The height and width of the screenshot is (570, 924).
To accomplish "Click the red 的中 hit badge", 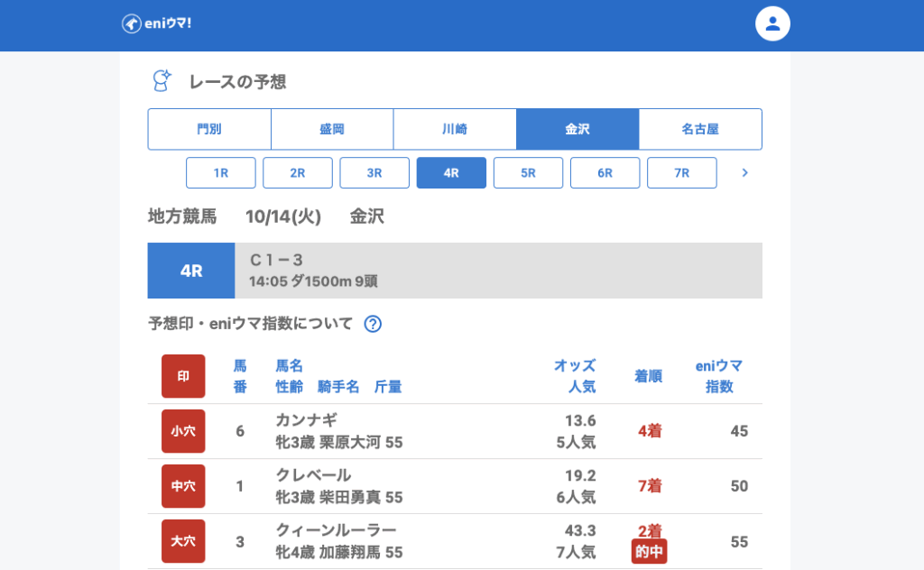I will (649, 552).
